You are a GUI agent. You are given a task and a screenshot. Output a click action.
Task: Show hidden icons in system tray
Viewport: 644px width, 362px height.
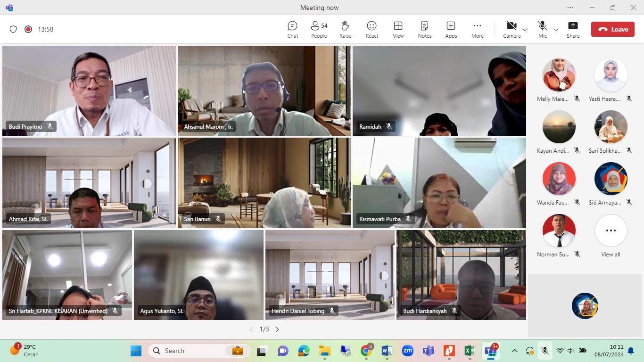coord(515,351)
